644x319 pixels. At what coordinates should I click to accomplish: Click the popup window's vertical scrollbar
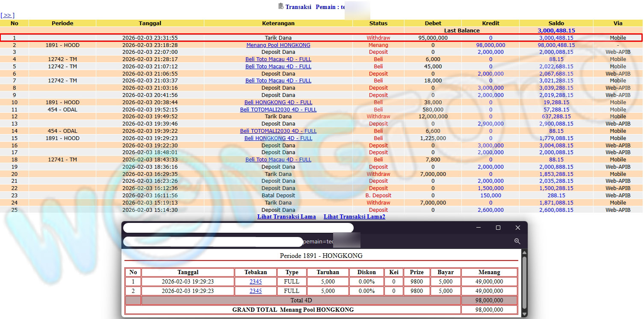524,282
